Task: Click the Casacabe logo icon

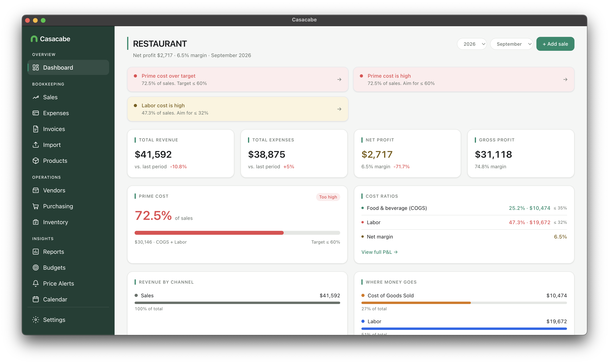Action: [x=34, y=39]
